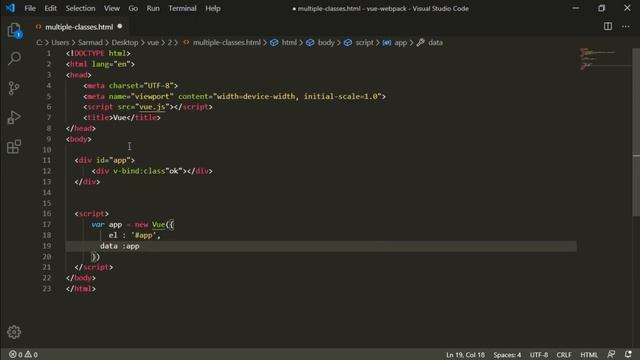The image size is (640, 360).
Task: Click the VS Code logo icon
Action: click(10, 8)
